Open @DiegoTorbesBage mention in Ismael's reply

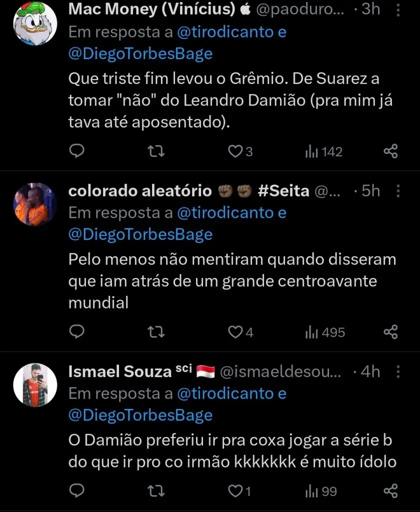point(140,415)
